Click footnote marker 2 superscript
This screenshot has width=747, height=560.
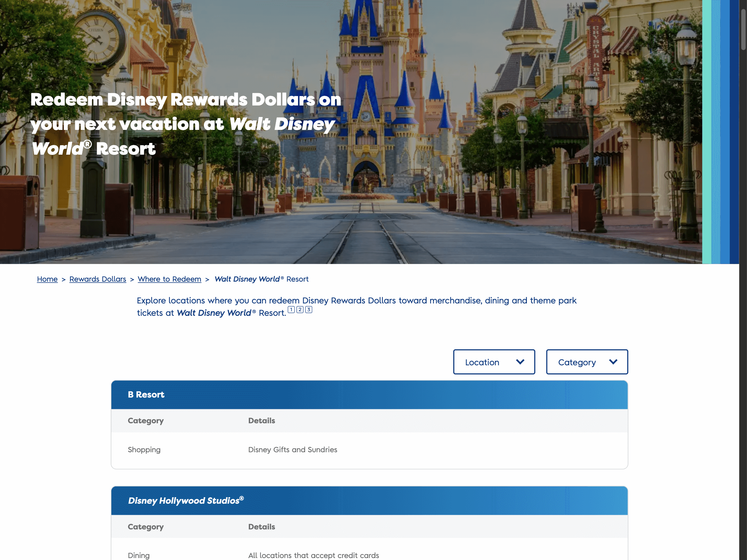pyautogui.click(x=300, y=310)
